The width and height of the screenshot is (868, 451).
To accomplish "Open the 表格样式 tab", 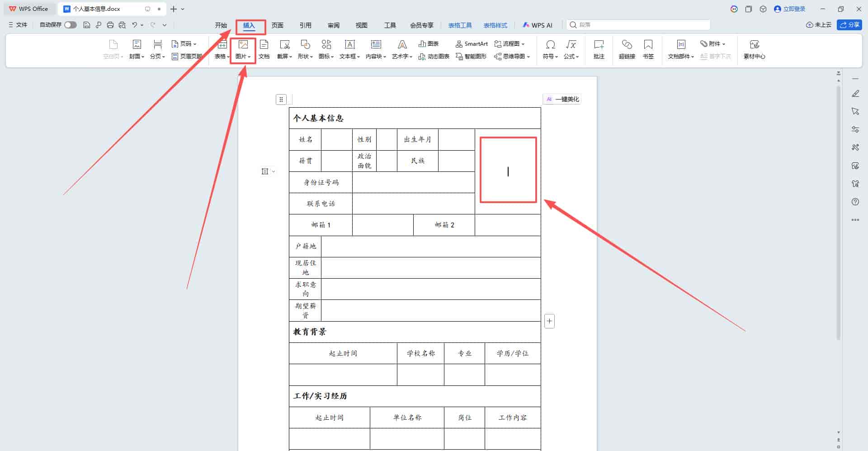I will tap(495, 25).
